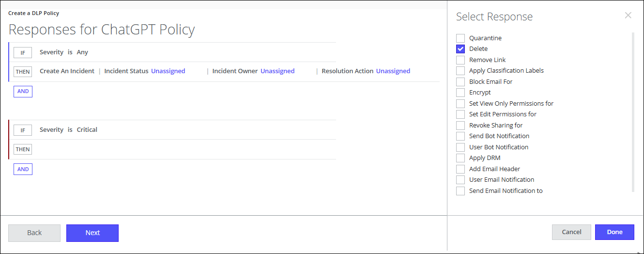Click THEN box in Severity Critical rule
Image resolution: width=644 pixels, height=254 pixels.
pyautogui.click(x=23, y=149)
